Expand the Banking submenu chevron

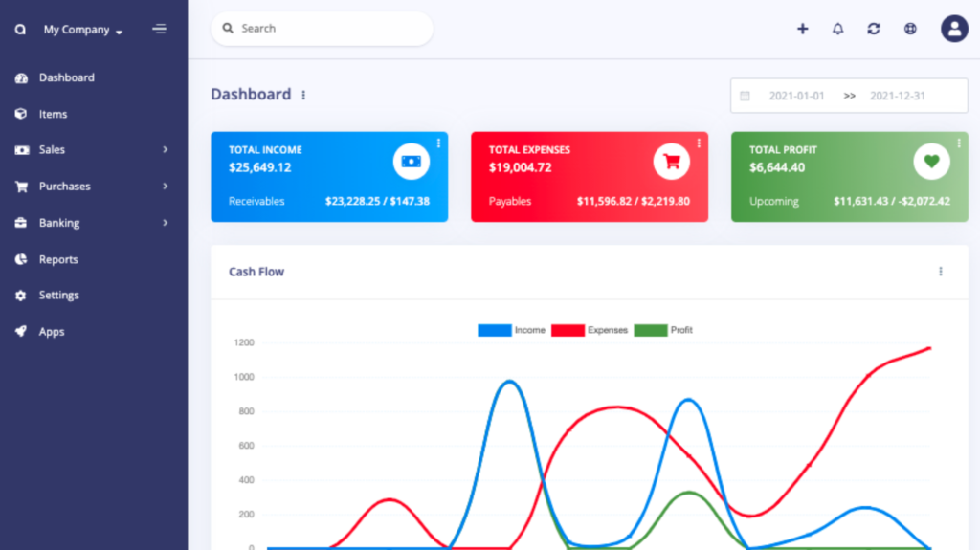[165, 223]
